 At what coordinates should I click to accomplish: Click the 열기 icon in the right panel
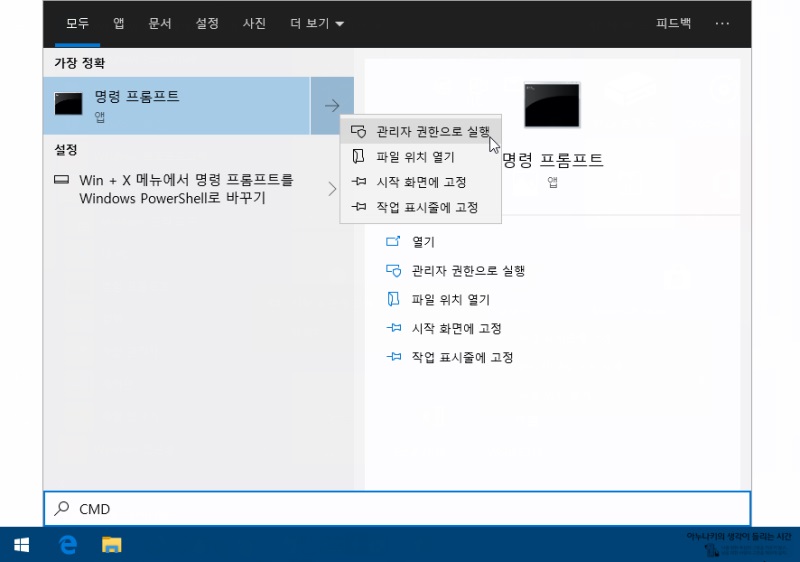[393, 241]
